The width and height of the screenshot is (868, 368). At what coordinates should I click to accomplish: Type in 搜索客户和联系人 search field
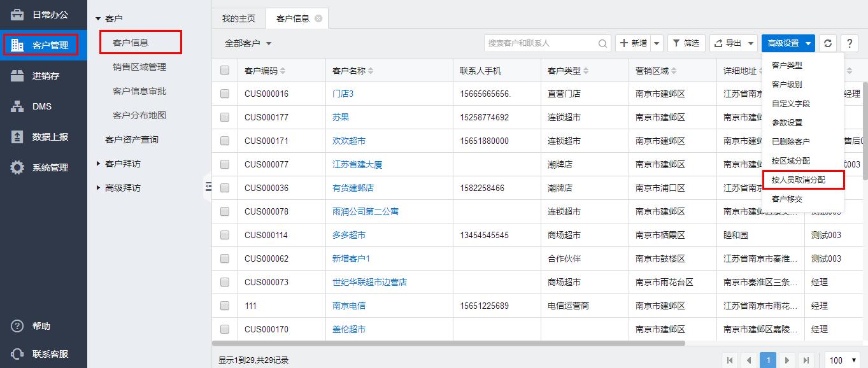click(x=540, y=43)
